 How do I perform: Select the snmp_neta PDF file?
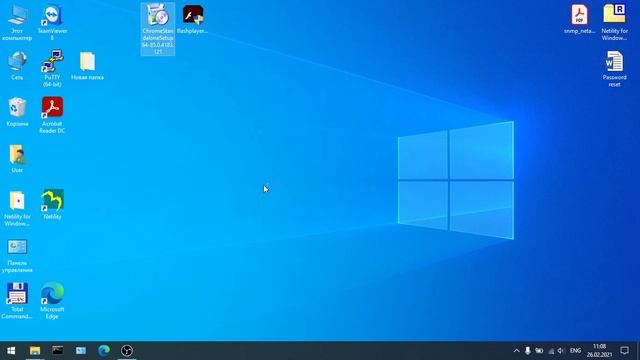(580, 19)
